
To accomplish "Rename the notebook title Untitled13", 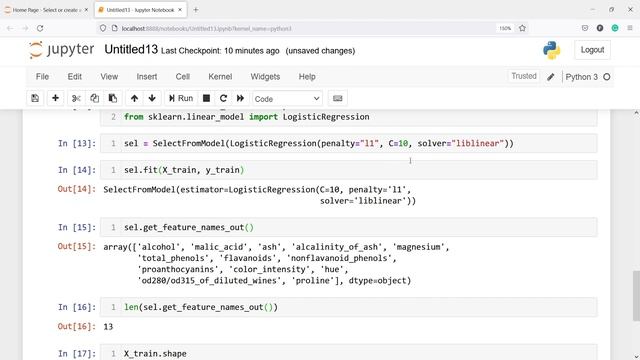I will pyautogui.click(x=131, y=49).
